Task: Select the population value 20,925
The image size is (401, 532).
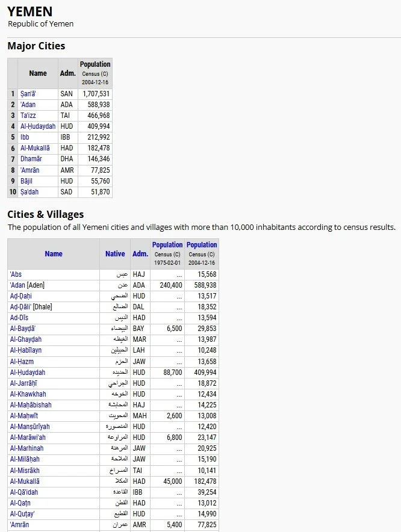Action: tap(207, 448)
